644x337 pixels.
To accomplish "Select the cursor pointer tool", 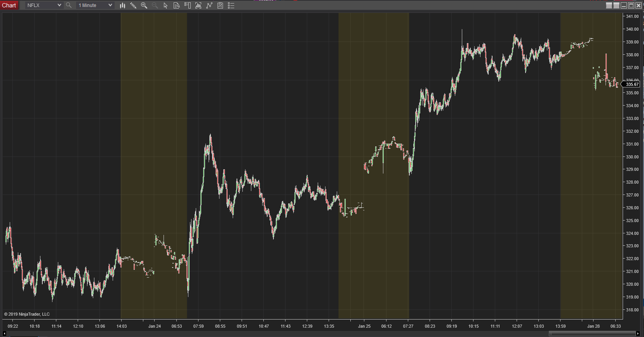I will tap(165, 5).
